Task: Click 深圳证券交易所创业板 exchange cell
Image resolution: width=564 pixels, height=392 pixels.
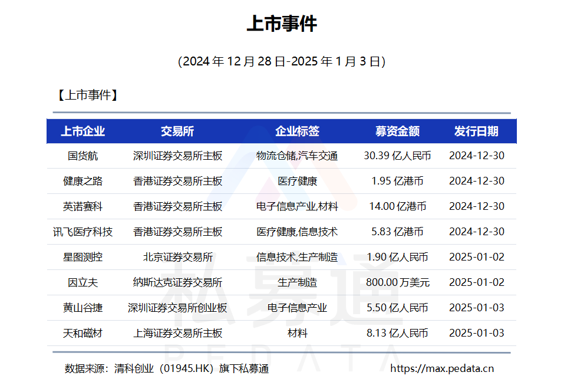Action: [178, 308]
